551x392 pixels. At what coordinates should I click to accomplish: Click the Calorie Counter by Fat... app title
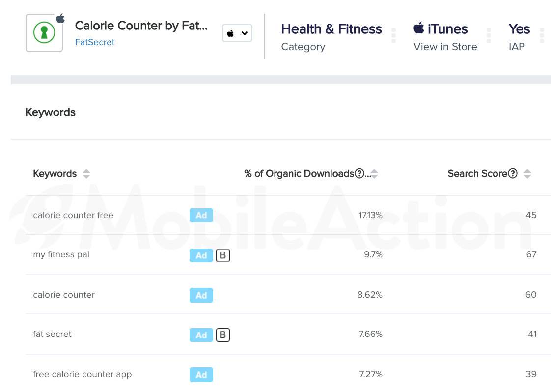[141, 26]
